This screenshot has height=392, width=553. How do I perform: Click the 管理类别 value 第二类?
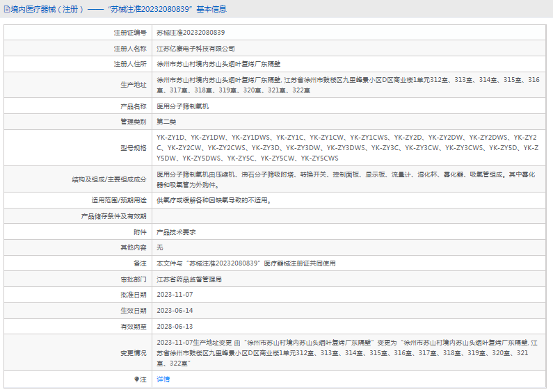[167, 122]
